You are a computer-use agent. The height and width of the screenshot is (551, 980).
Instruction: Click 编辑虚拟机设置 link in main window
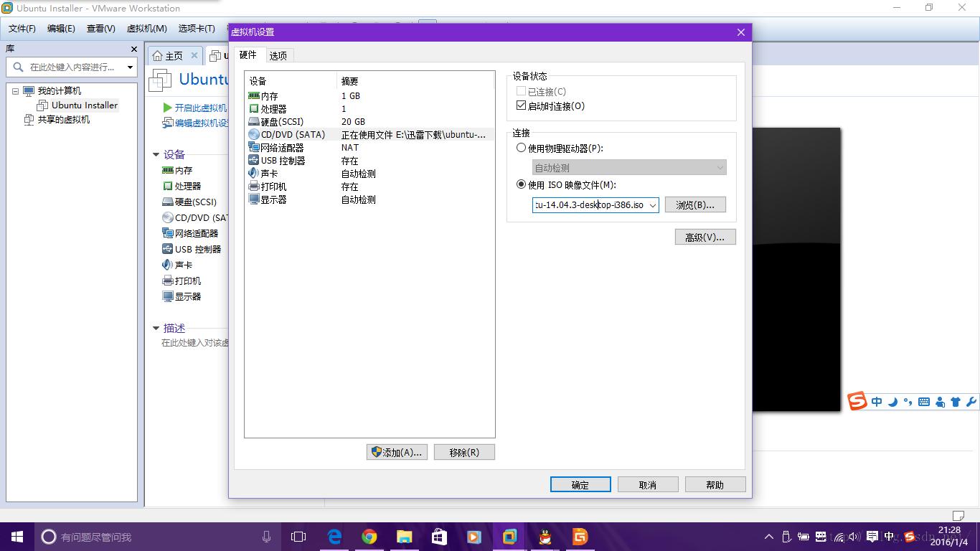[x=195, y=123]
